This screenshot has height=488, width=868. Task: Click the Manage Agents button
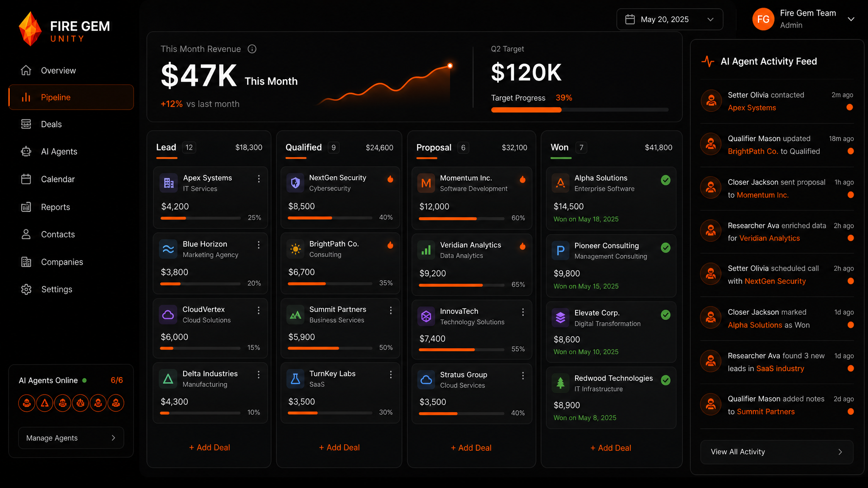[71, 438]
